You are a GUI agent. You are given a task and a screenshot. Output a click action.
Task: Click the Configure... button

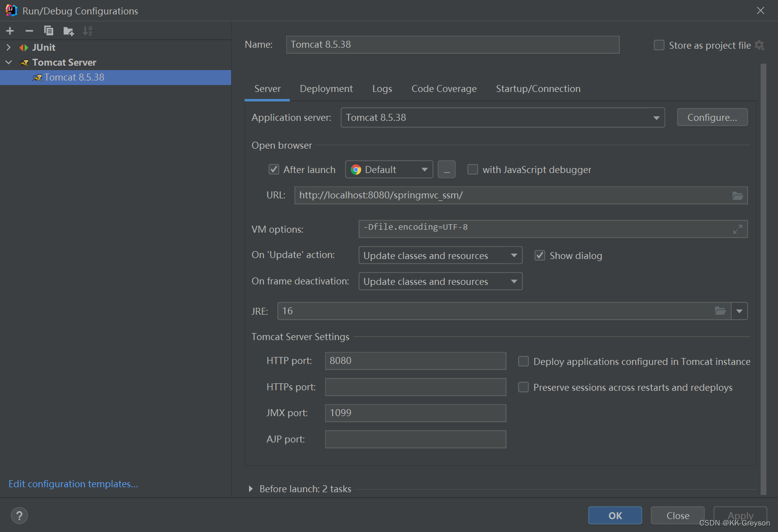pos(712,117)
